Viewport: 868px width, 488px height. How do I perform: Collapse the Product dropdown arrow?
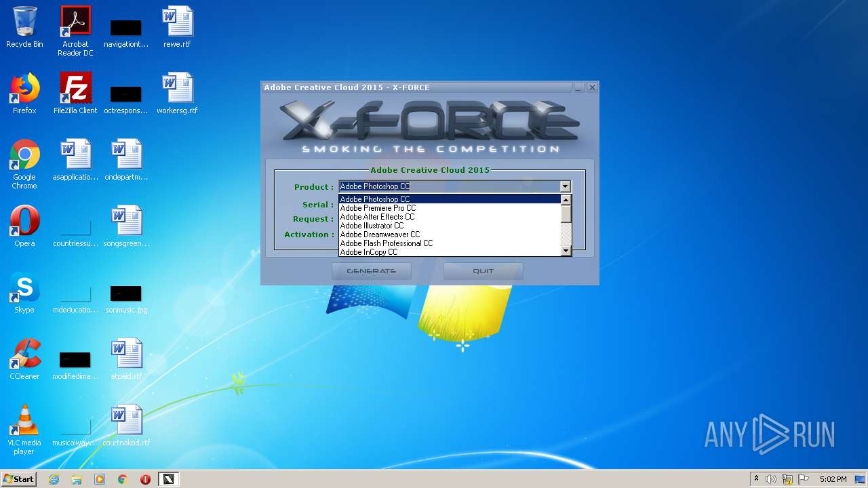pyautogui.click(x=565, y=186)
